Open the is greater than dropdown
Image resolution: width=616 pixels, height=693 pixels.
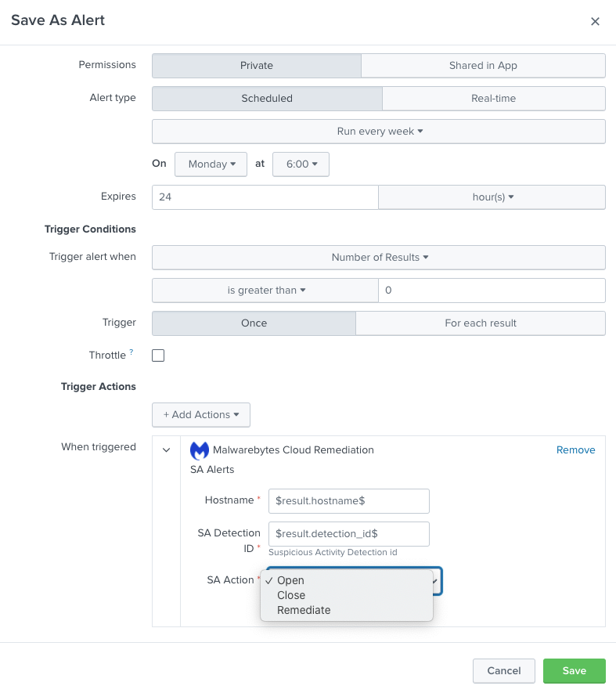(x=265, y=291)
